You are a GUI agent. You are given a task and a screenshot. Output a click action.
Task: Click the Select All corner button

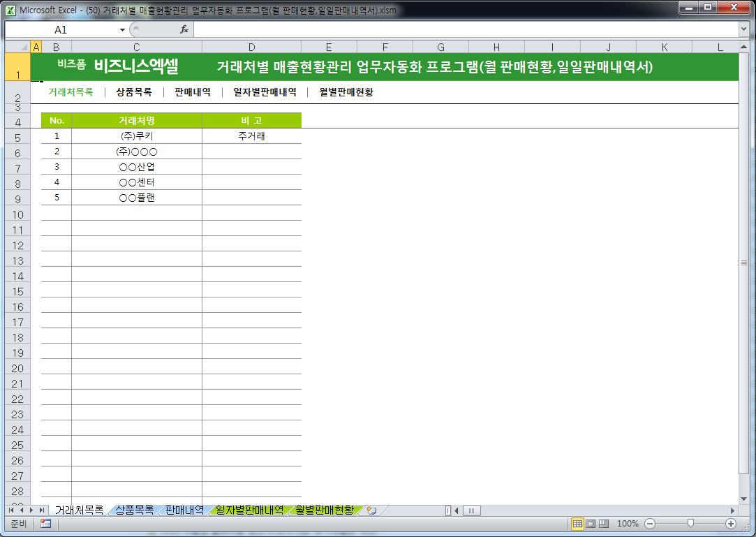(x=18, y=47)
